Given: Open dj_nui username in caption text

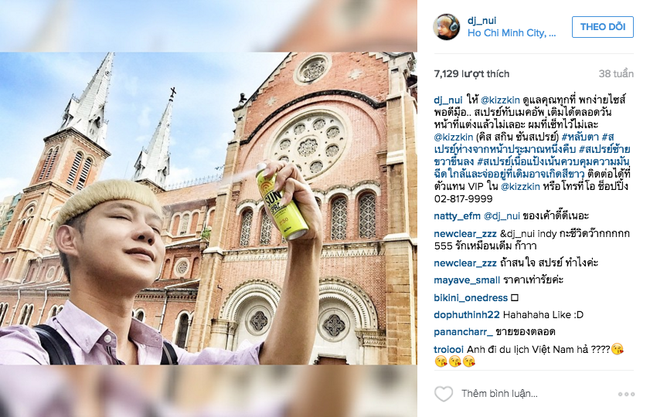Looking at the screenshot, I should tap(448, 100).
